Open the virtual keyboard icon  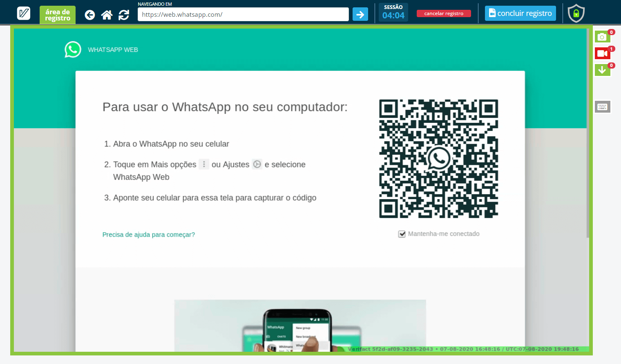(603, 107)
